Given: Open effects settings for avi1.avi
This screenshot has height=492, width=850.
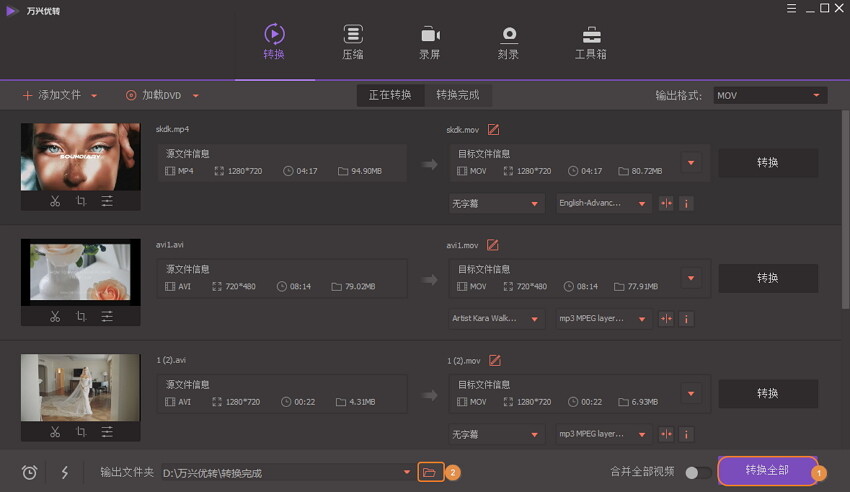Looking at the screenshot, I should coord(107,316).
